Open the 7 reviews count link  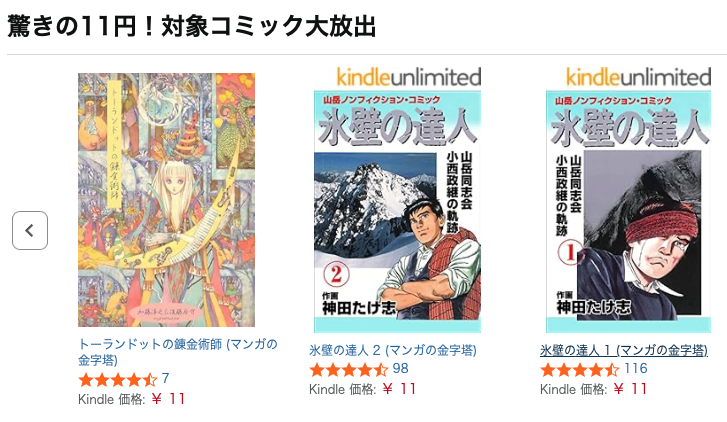pyautogui.click(x=166, y=379)
